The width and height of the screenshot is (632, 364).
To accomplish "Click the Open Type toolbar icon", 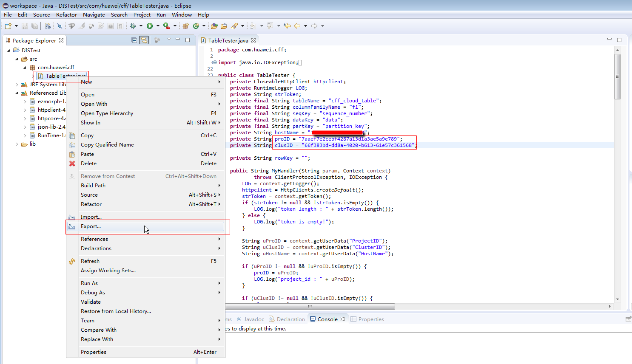I will [x=214, y=26].
